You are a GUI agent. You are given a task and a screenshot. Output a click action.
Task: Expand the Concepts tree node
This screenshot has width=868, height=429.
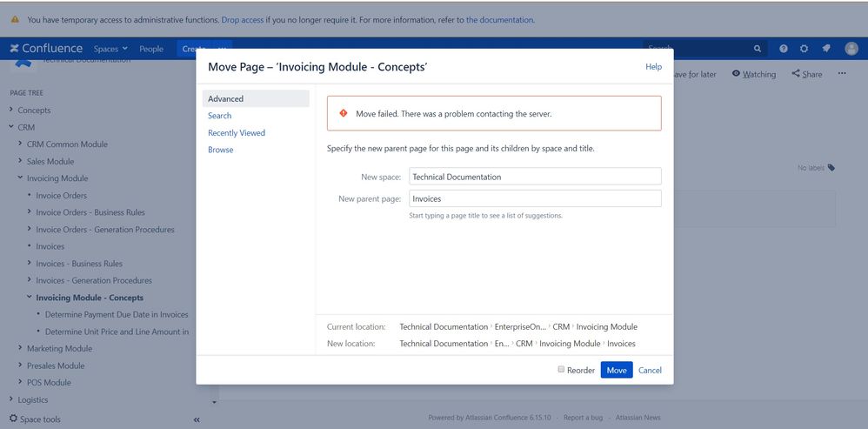(x=11, y=110)
